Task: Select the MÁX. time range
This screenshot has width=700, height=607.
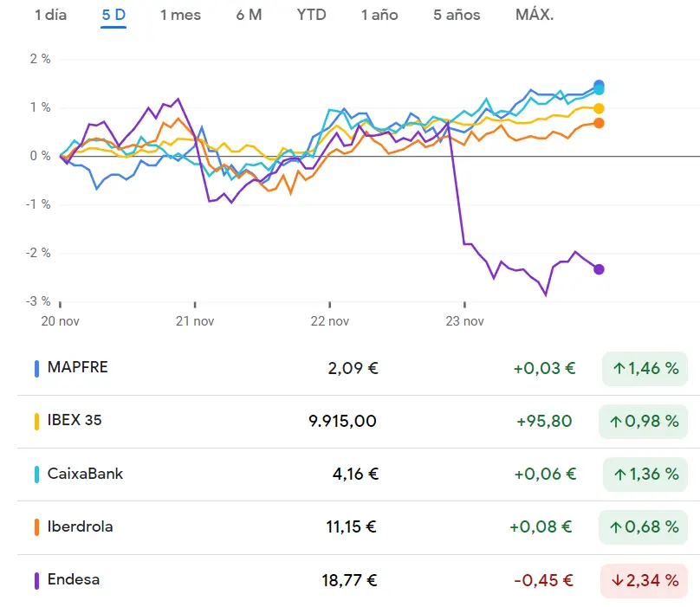Action: (x=532, y=15)
